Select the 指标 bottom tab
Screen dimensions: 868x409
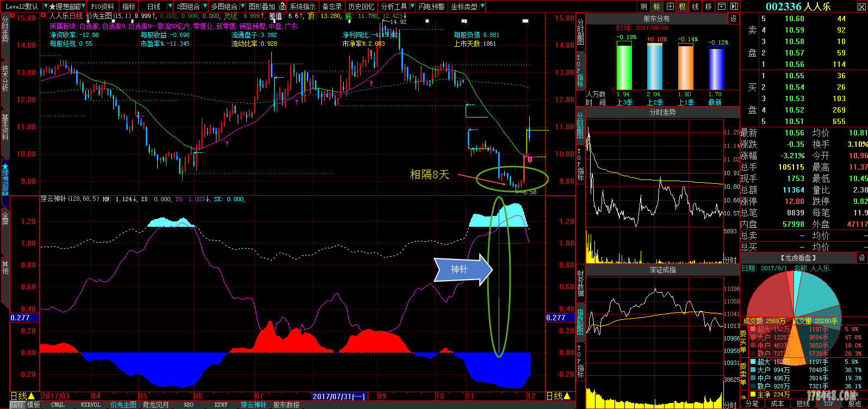(x=17, y=405)
